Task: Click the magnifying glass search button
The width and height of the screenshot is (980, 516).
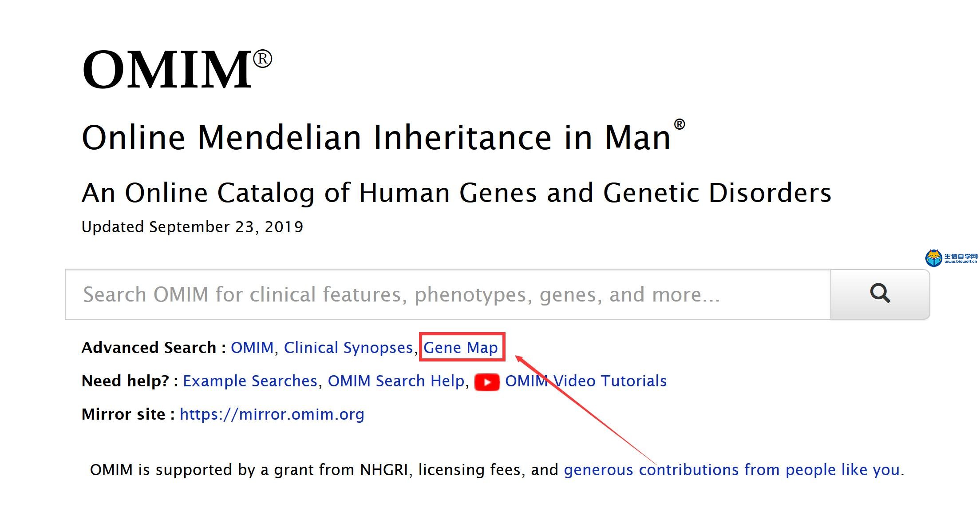Action: 880,294
